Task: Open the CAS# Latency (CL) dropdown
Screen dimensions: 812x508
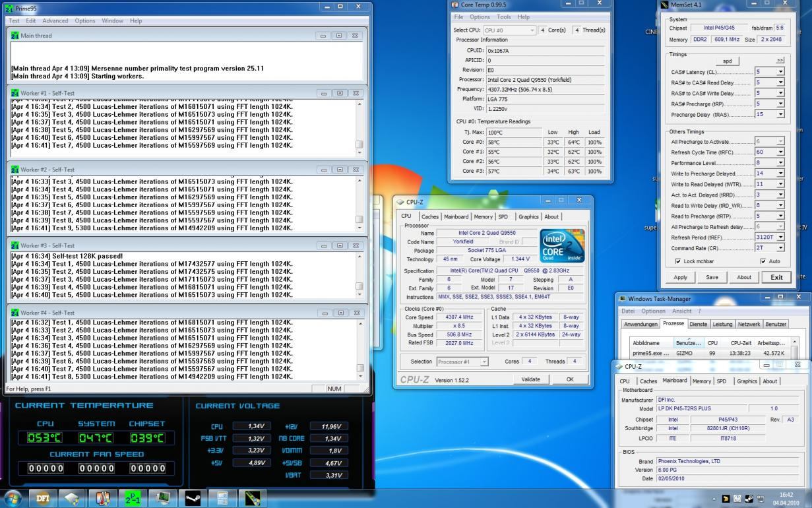Action: tap(780, 72)
